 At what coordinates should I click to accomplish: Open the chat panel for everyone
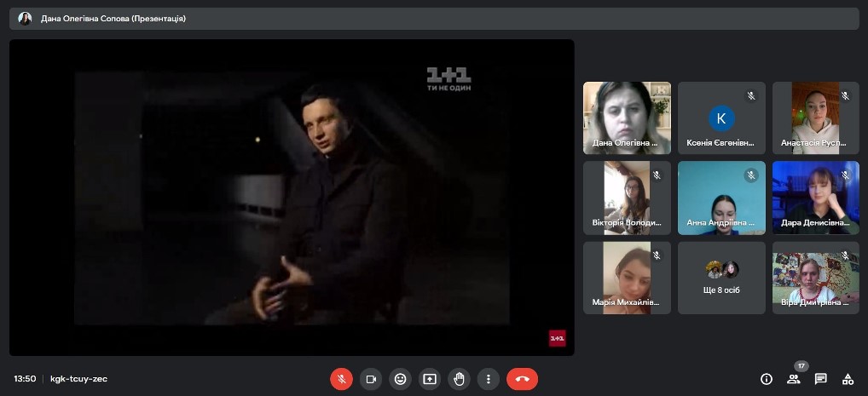click(820, 379)
